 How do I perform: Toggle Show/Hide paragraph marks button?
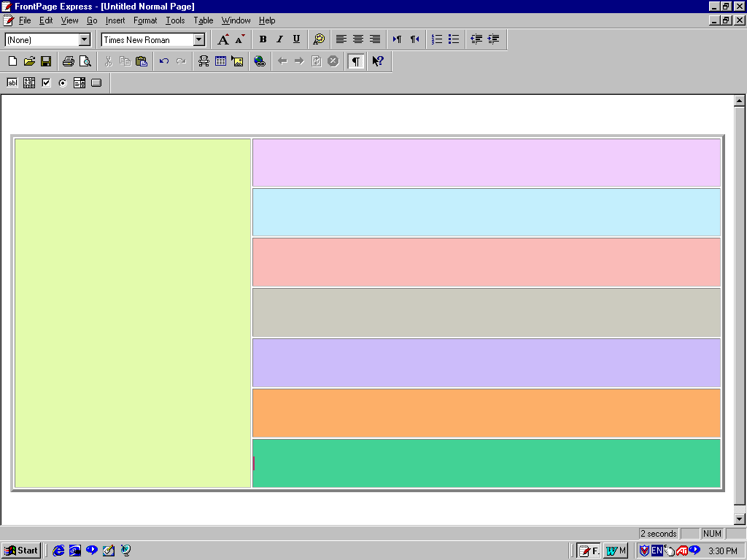(355, 61)
